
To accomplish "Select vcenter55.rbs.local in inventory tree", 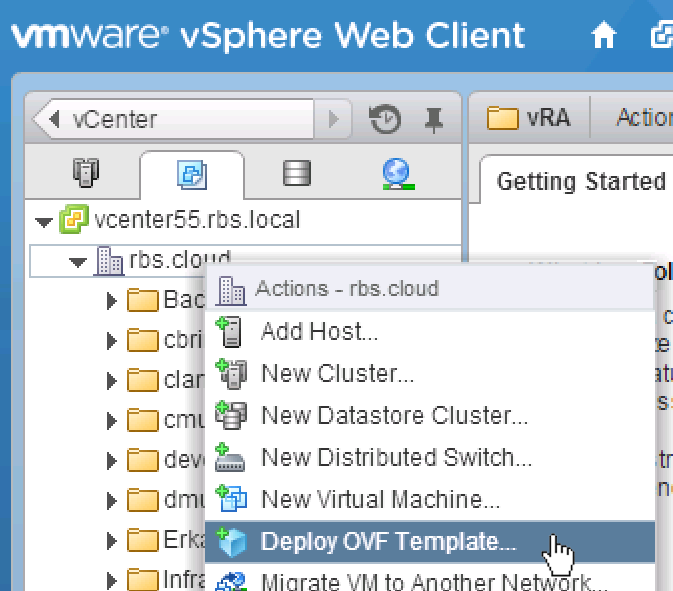I will point(197,219).
